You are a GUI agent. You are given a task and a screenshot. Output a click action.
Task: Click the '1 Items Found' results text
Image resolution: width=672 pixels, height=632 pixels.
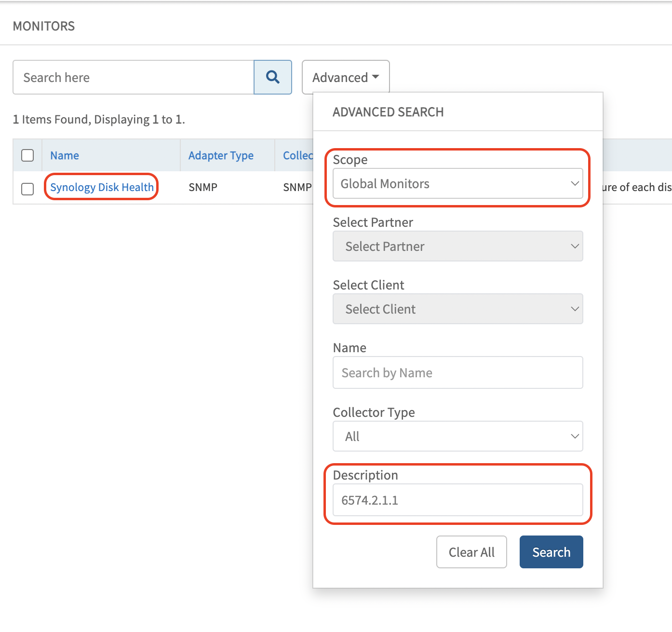99,119
